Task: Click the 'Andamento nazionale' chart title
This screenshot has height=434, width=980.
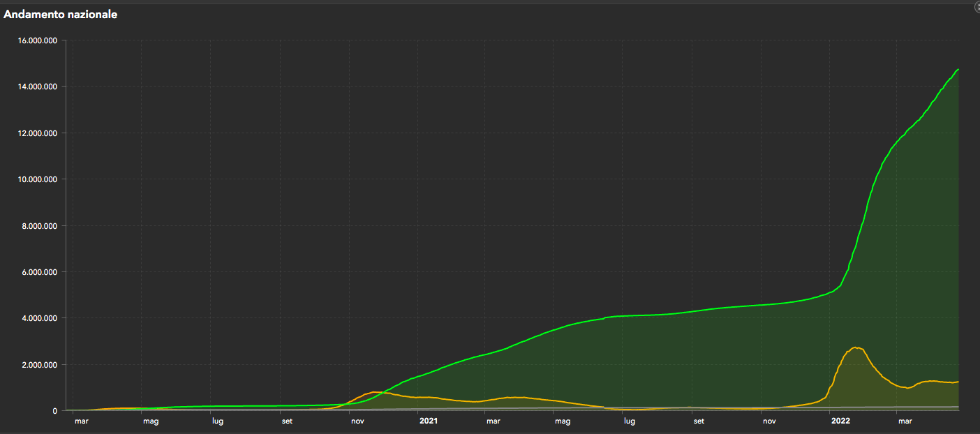Action: (x=61, y=15)
